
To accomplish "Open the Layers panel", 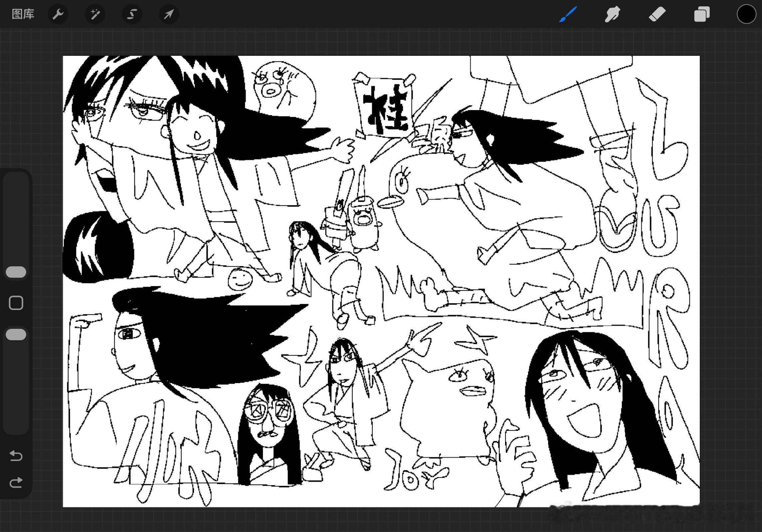I will 702,14.
